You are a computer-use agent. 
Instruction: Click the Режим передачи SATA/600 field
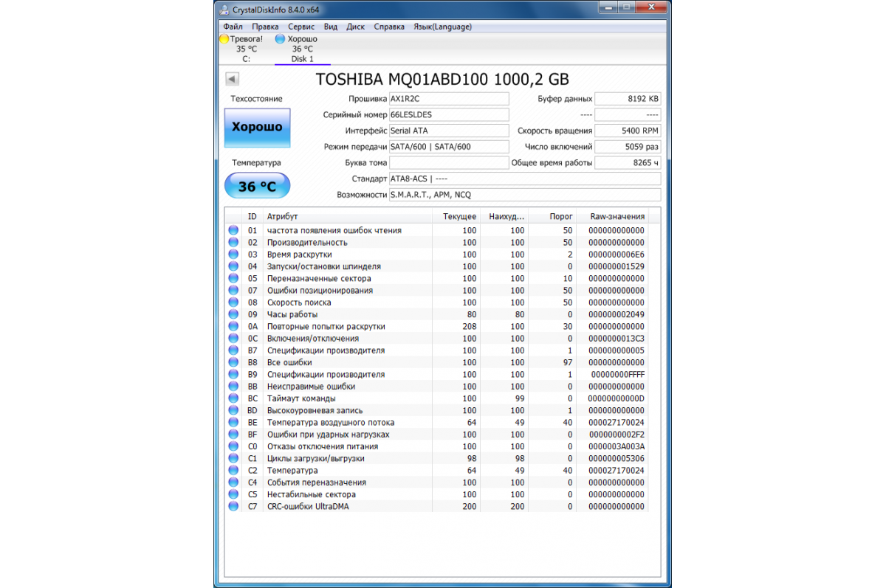tap(449, 147)
